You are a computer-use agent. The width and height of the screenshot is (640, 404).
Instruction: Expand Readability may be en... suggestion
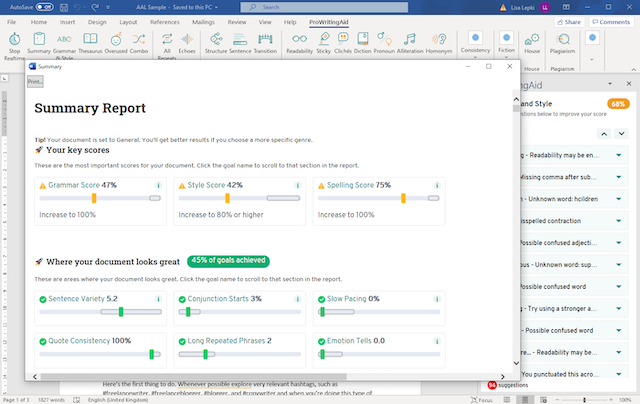619,155
